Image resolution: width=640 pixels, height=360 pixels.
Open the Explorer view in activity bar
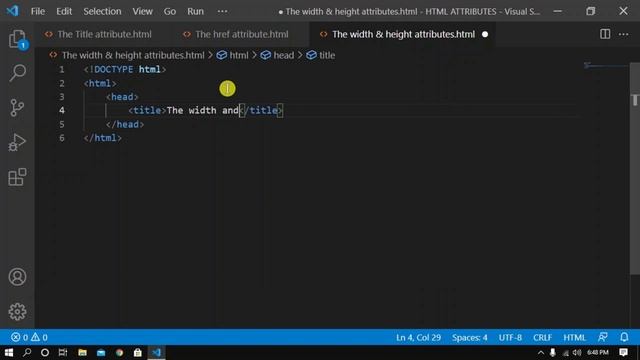pyautogui.click(x=17, y=39)
